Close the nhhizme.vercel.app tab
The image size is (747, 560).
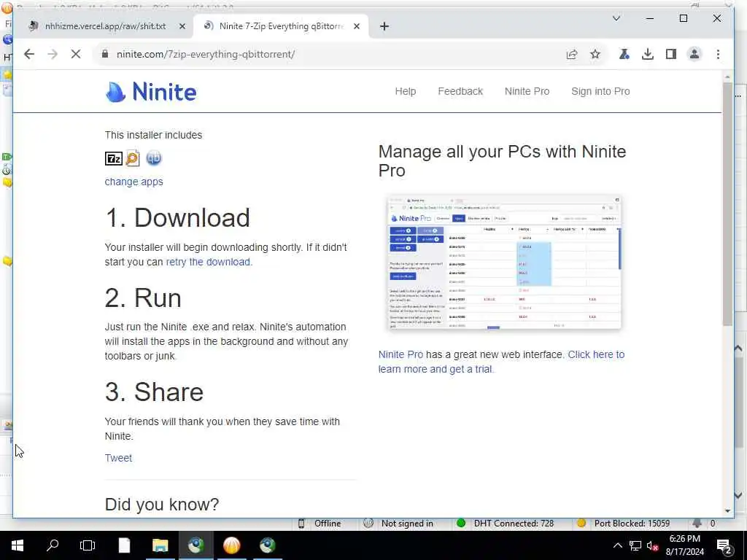182,27
